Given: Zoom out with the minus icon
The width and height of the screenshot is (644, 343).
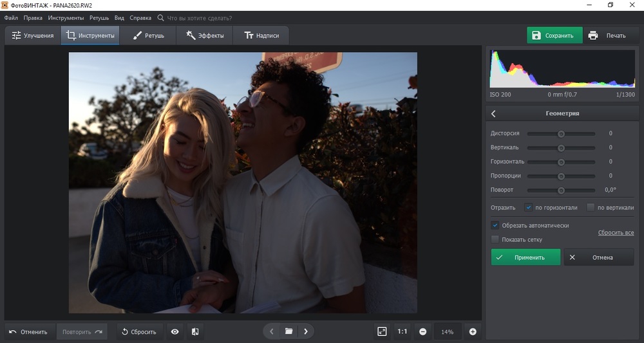Looking at the screenshot, I should [x=422, y=331].
